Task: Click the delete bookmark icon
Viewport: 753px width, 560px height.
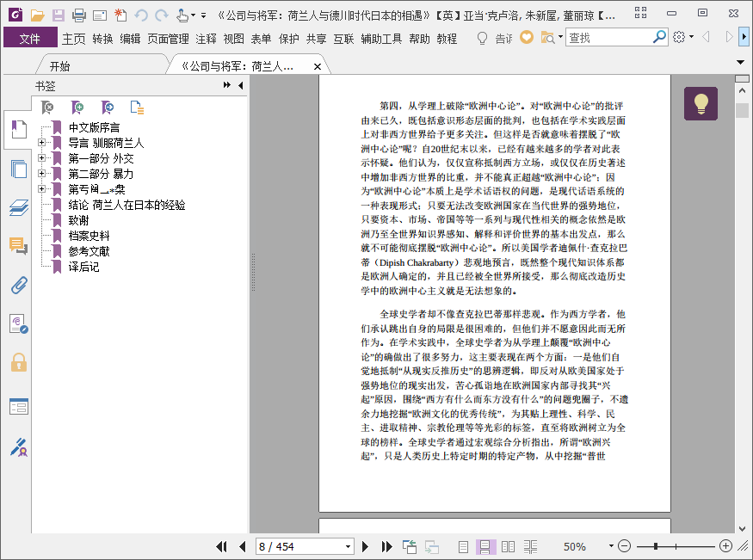Action: click(x=47, y=108)
